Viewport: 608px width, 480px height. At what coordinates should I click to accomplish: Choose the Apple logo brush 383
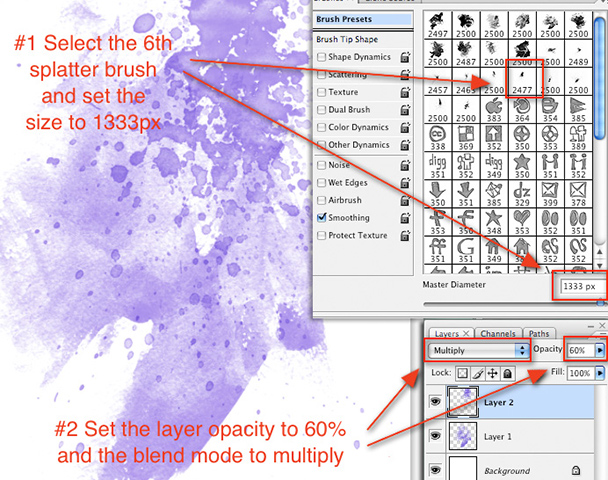click(x=494, y=110)
